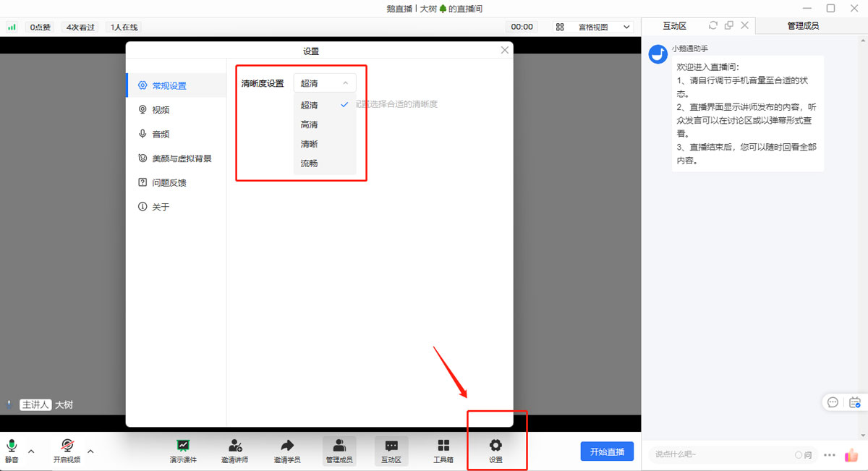This screenshot has width=868, height=471.
Task: Click the refresh icon beside 互动区 tab
Action: click(713, 25)
